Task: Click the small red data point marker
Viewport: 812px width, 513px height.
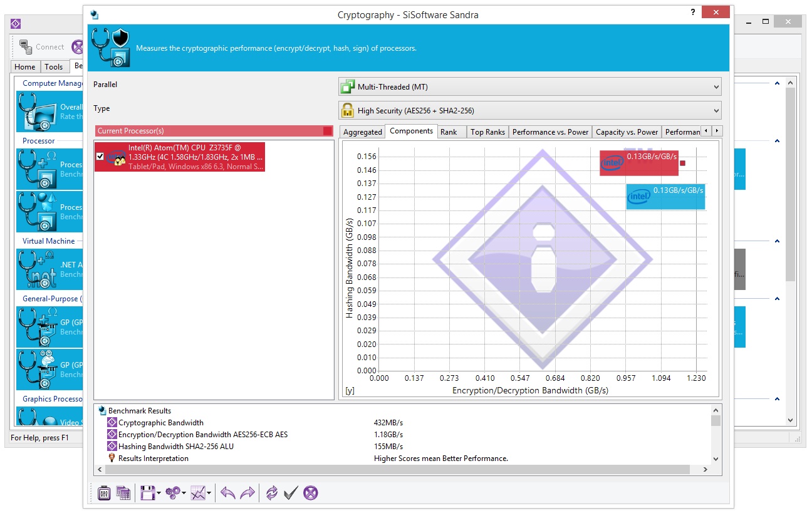Action: (683, 163)
